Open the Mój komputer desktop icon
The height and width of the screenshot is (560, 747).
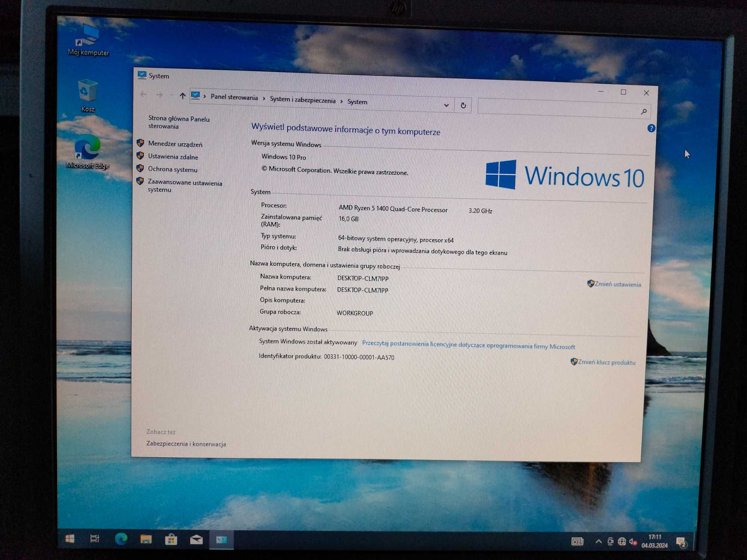point(88,40)
